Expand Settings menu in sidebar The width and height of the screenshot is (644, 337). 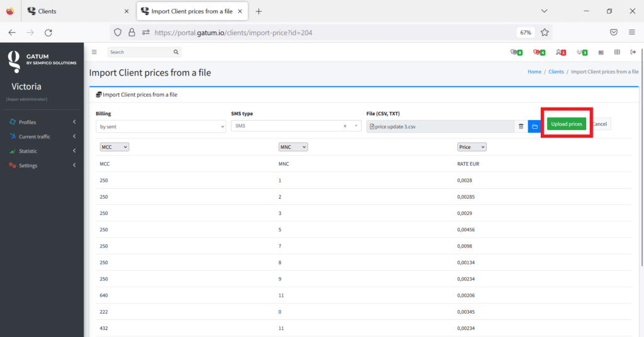coord(42,165)
